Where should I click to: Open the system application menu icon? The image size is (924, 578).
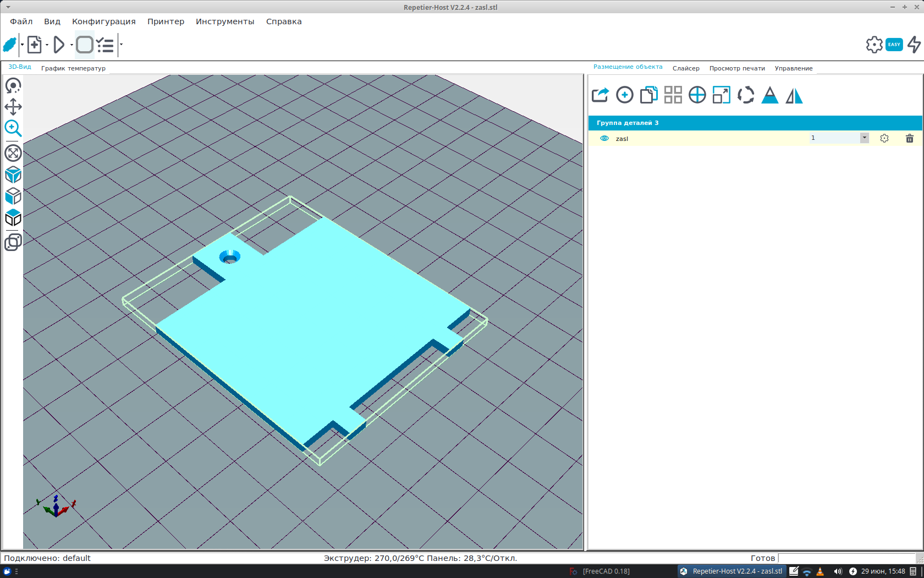8,571
